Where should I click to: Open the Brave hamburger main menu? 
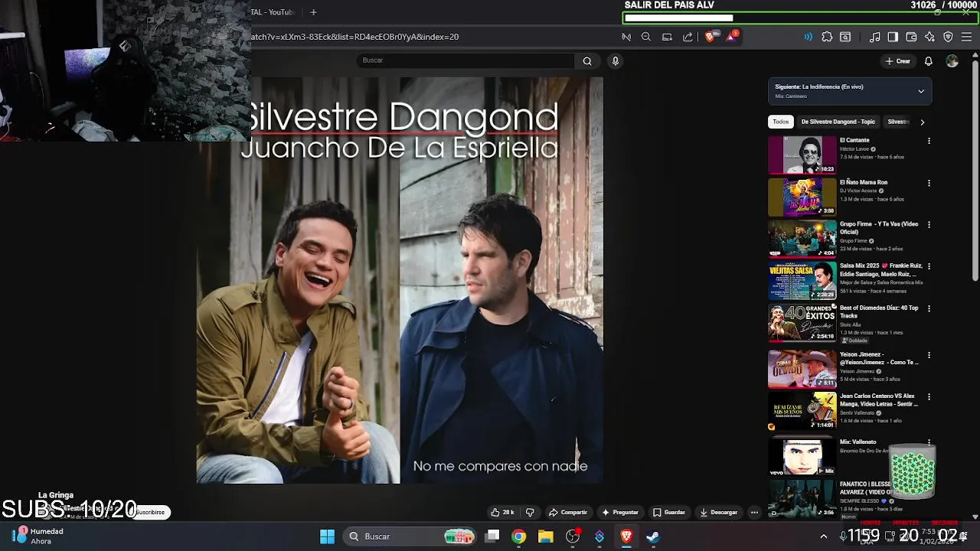click(966, 37)
